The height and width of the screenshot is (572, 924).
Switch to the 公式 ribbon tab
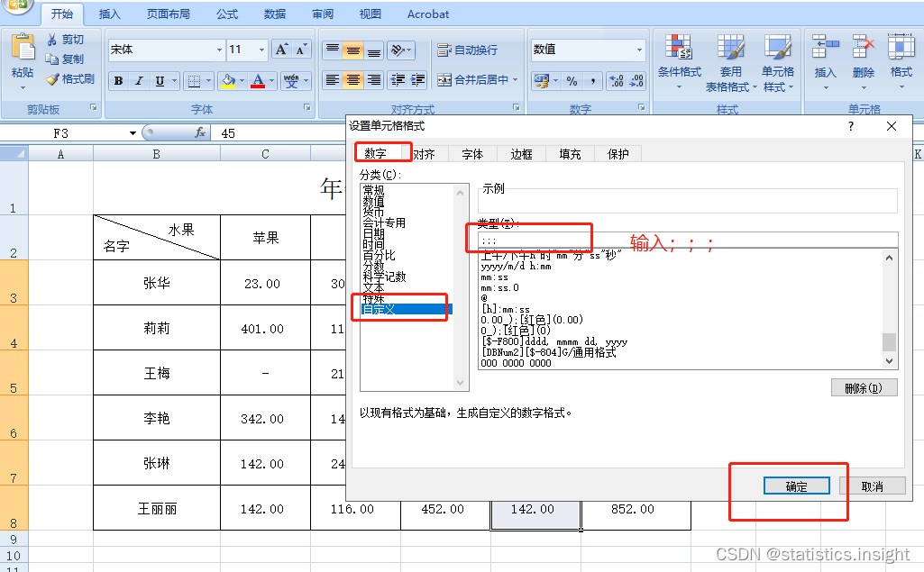[227, 14]
